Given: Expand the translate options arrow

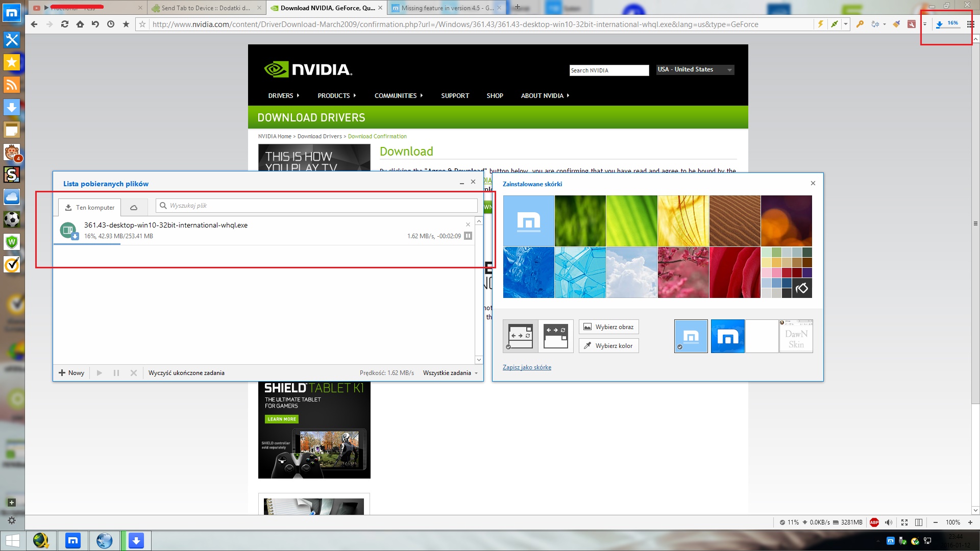Looking at the screenshot, I should [x=885, y=24].
